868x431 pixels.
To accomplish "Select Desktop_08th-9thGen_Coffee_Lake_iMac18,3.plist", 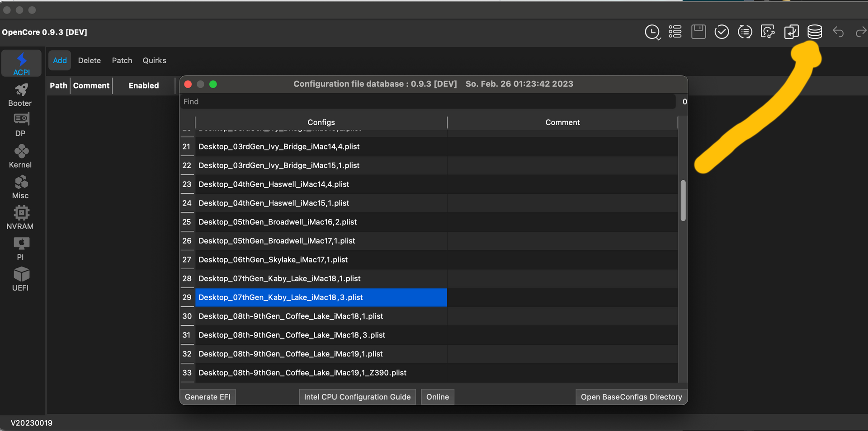I will pos(321,335).
